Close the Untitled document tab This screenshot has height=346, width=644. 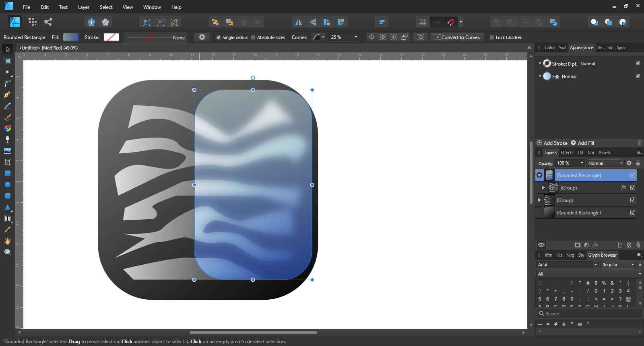click(529, 47)
